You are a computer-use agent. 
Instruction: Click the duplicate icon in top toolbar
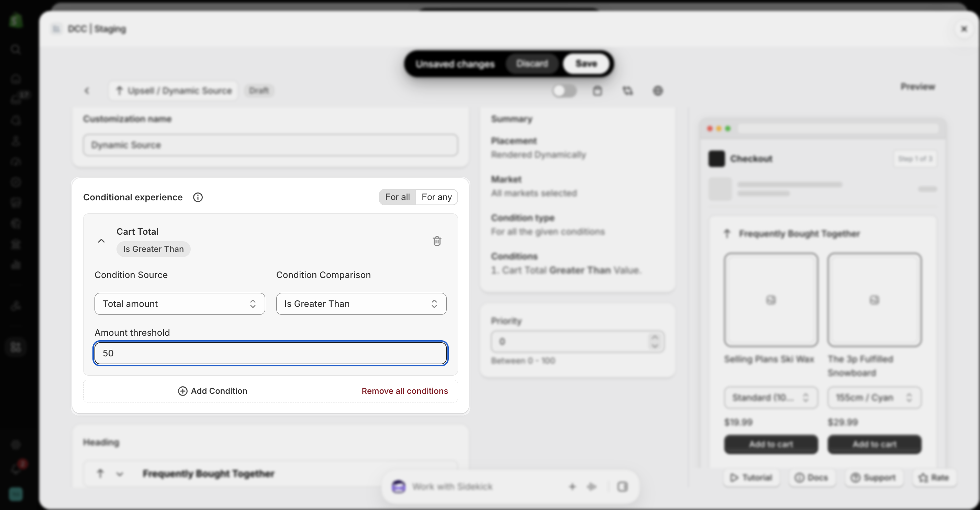tap(628, 91)
